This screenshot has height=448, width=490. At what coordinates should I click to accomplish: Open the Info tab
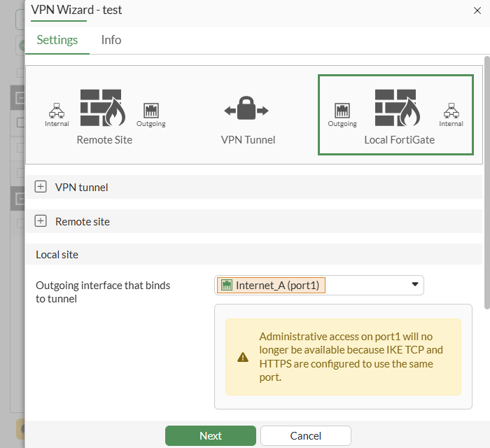111,40
